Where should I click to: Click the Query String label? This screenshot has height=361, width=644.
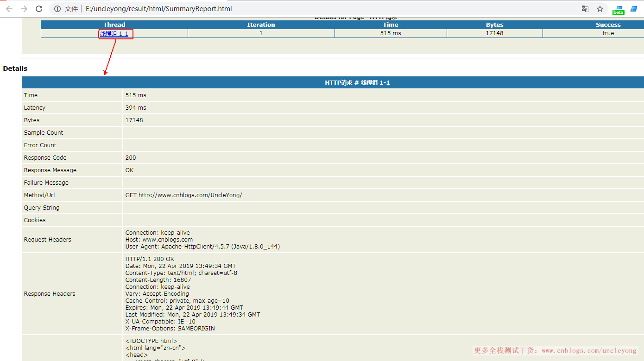tap(42, 207)
